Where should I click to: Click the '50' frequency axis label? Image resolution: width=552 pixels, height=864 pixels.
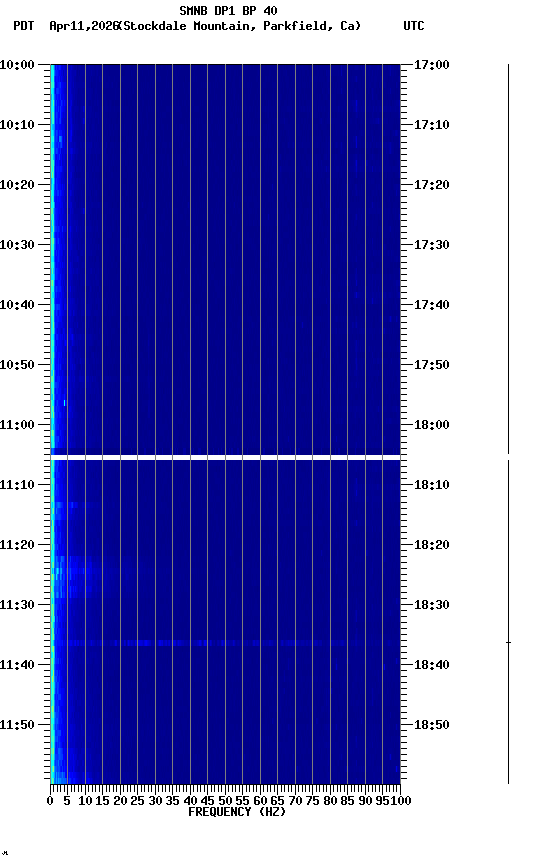(225, 802)
